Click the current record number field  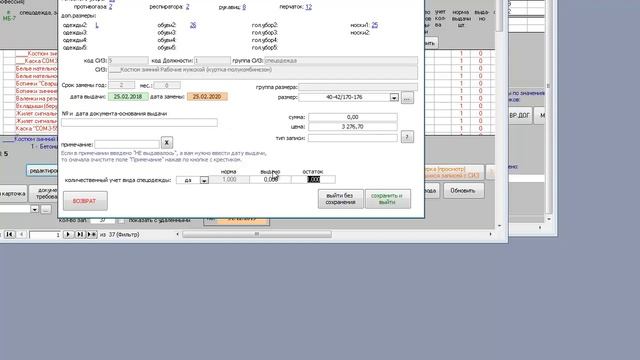[x=45, y=235]
